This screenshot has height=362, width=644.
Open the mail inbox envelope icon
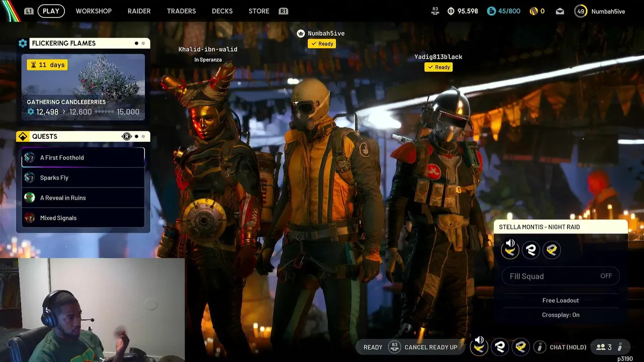(560, 11)
